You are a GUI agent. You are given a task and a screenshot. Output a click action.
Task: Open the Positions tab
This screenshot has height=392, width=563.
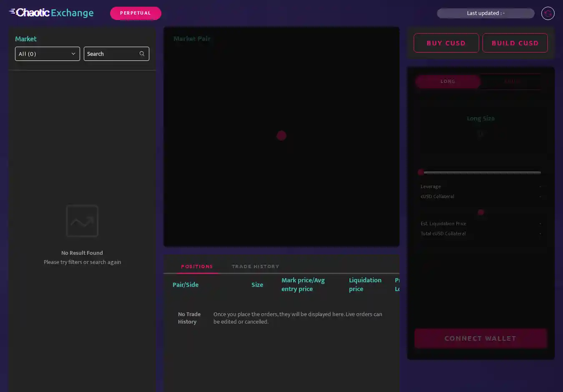[x=197, y=266]
